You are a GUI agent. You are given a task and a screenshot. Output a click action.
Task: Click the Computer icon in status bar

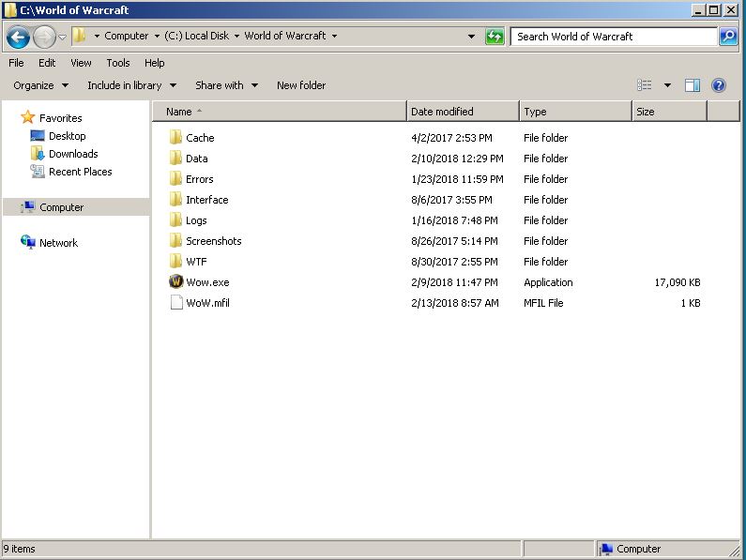pyautogui.click(x=606, y=549)
